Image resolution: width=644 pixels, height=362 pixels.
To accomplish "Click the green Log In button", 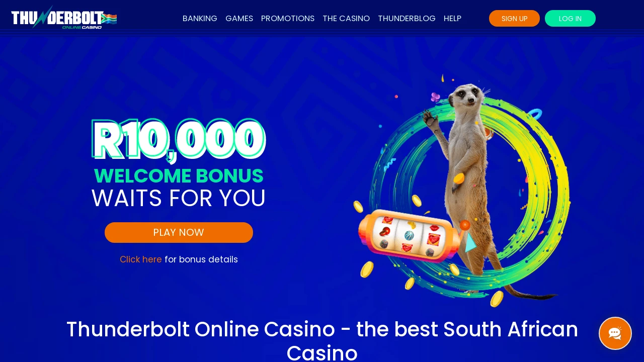I will click(x=570, y=19).
